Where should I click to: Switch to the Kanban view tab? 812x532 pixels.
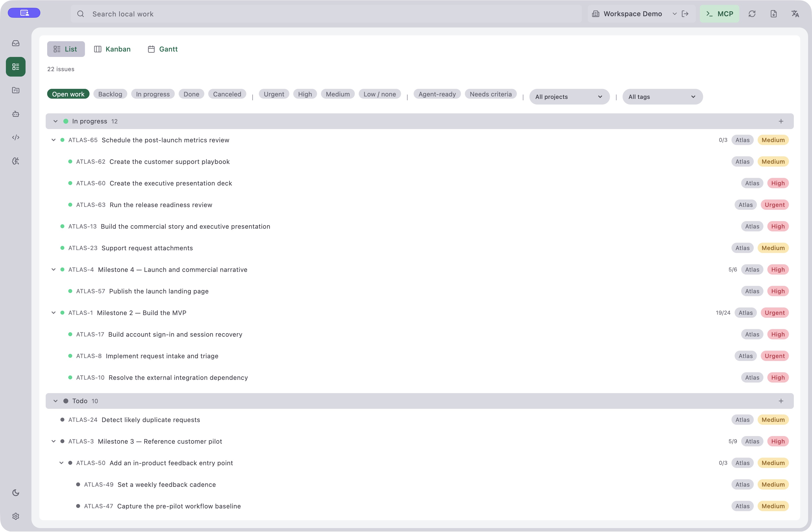[x=112, y=49]
